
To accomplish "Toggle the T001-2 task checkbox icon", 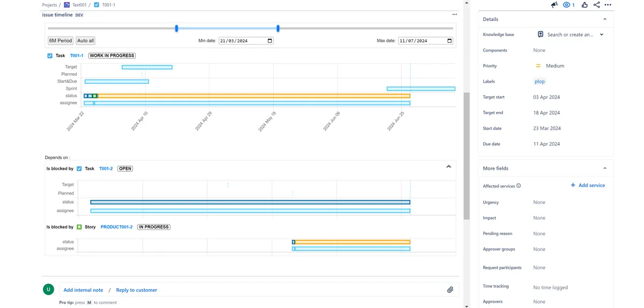I will 79,168.
